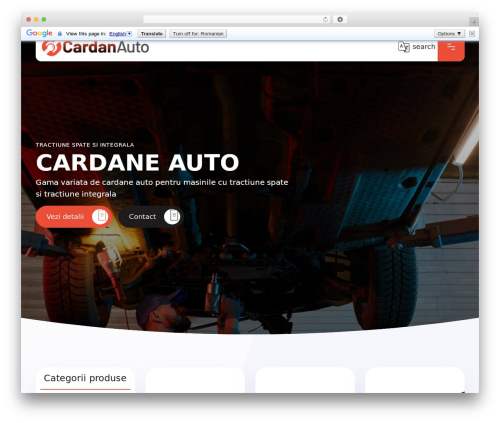
Task: Click the Vezi detalii button
Action: [74, 217]
